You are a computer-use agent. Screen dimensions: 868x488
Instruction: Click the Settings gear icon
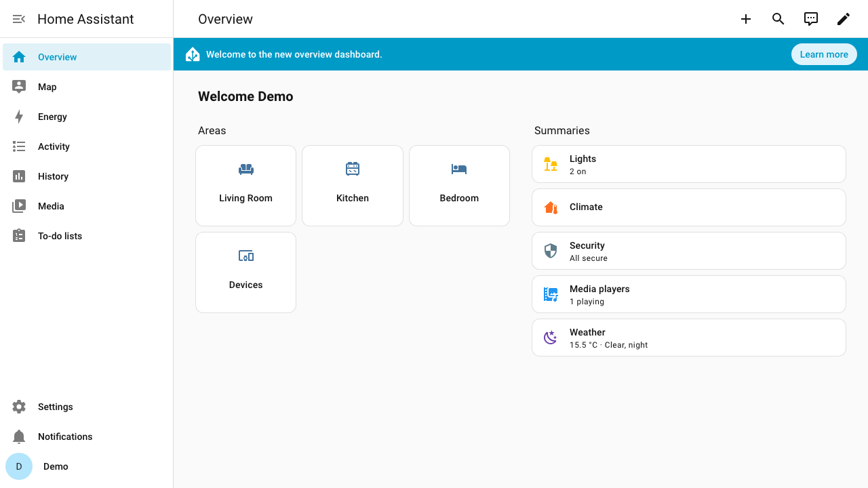tap(19, 407)
